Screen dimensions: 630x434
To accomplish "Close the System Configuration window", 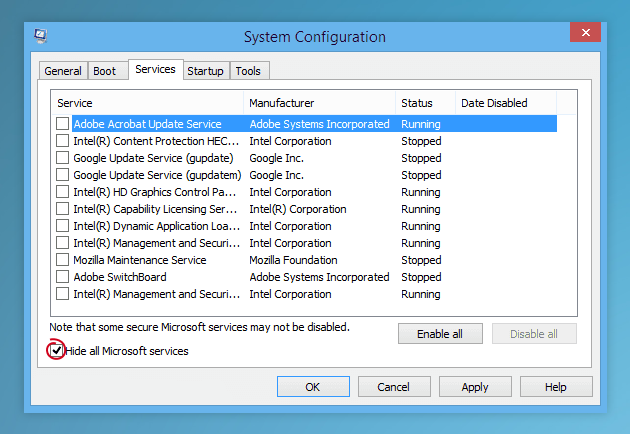I will [585, 32].
